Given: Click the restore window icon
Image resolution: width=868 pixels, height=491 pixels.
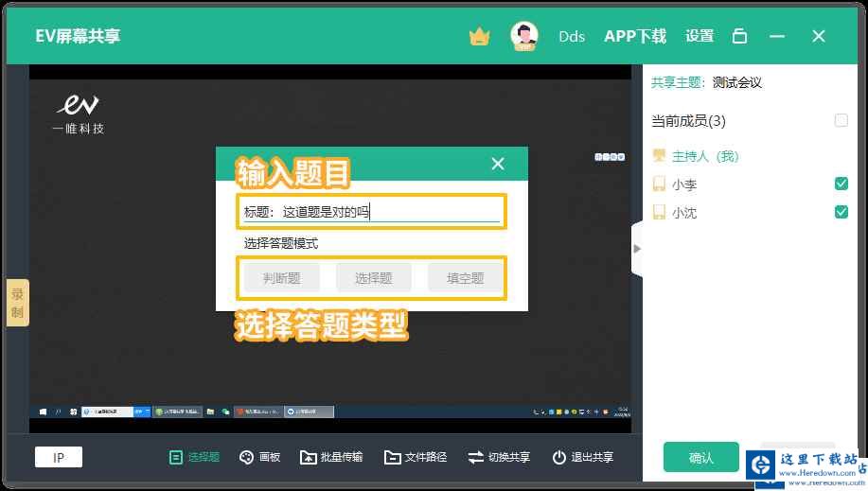Looking at the screenshot, I should click(739, 37).
